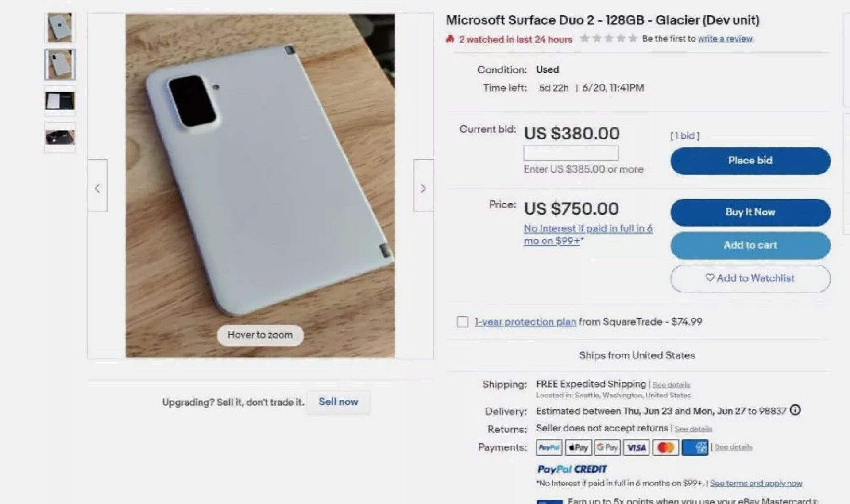This screenshot has width=850, height=504.
Task: Check the 1-year protection plan checkbox
Action: pyautogui.click(x=462, y=322)
